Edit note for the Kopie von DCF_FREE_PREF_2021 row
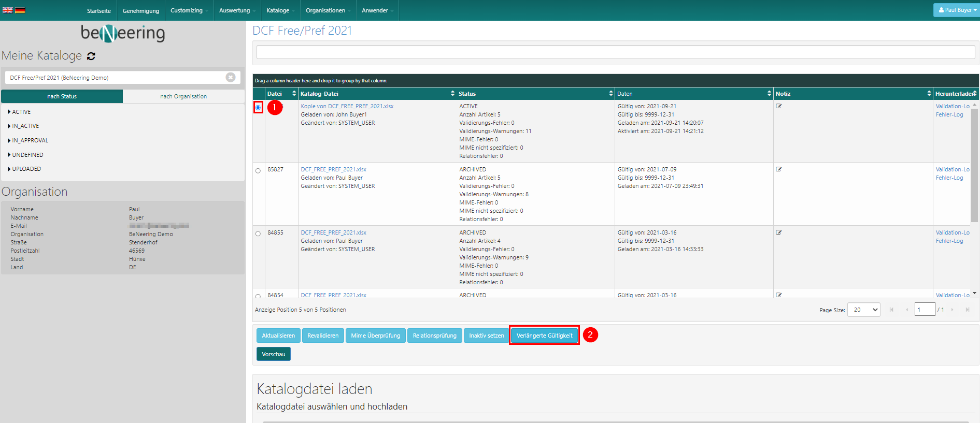 [778, 106]
